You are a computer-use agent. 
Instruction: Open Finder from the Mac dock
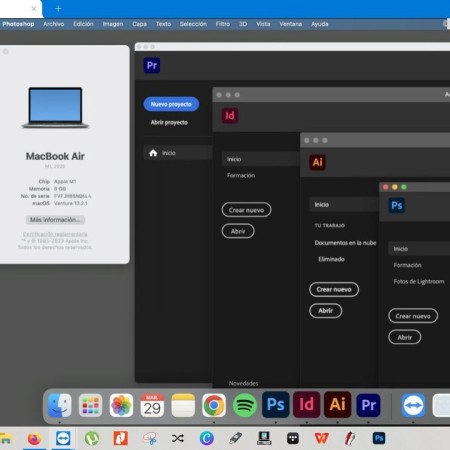tap(60, 405)
